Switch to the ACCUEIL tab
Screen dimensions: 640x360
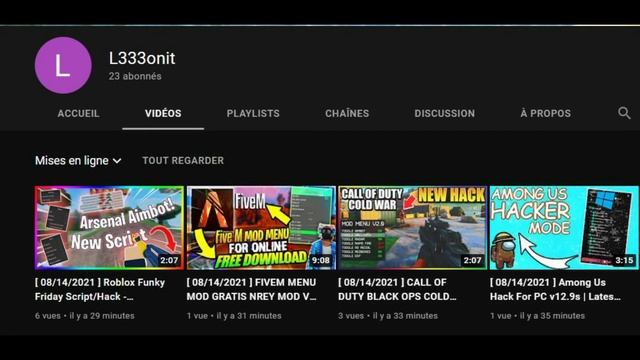coord(78,113)
